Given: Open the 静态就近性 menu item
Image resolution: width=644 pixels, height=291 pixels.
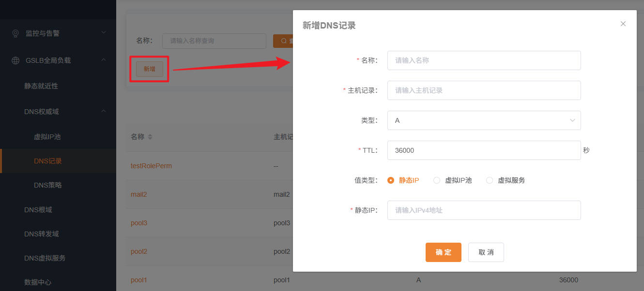Looking at the screenshot, I should [41, 86].
